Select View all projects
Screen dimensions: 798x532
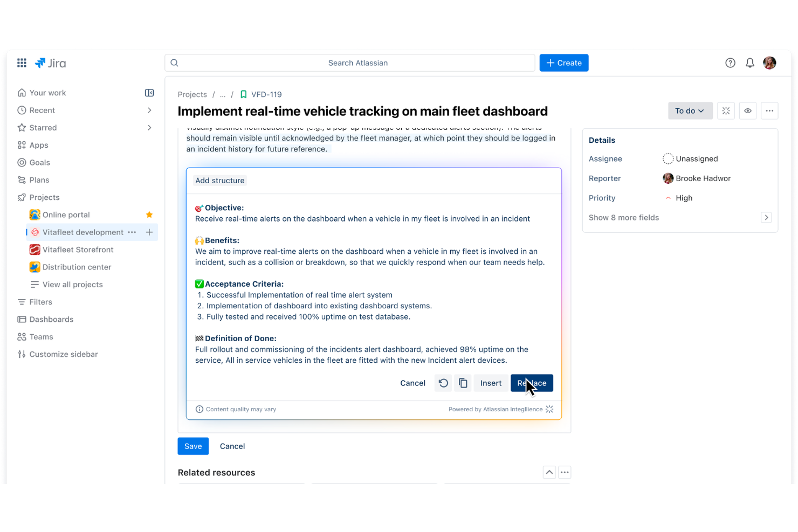tap(72, 285)
